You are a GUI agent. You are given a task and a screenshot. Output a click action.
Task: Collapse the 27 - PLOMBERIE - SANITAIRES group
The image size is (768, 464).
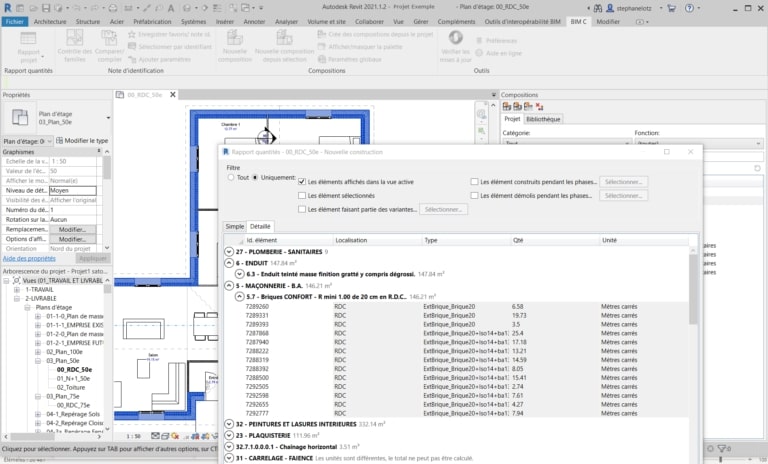230,251
